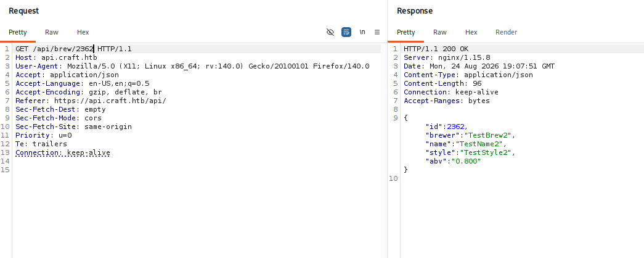Click the User-Agent header line
Screen dimensions: 644x258
click(x=192, y=66)
